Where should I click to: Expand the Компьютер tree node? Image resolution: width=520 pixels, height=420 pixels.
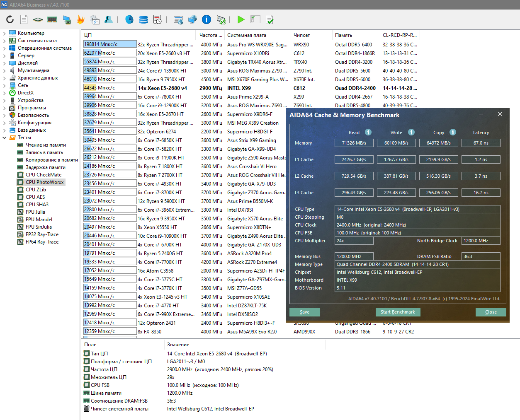[x=4, y=33]
